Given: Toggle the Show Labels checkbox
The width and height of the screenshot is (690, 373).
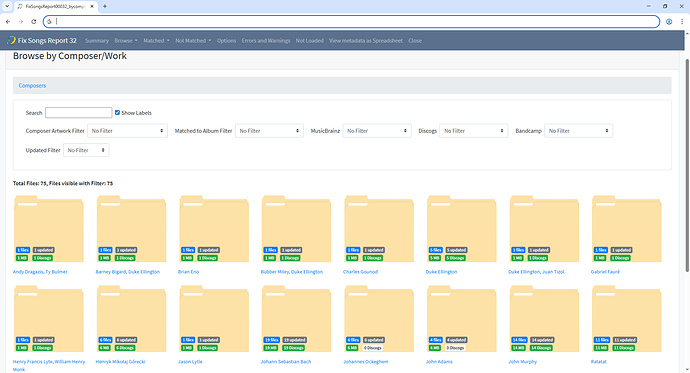Looking at the screenshot, I should 117,113.
